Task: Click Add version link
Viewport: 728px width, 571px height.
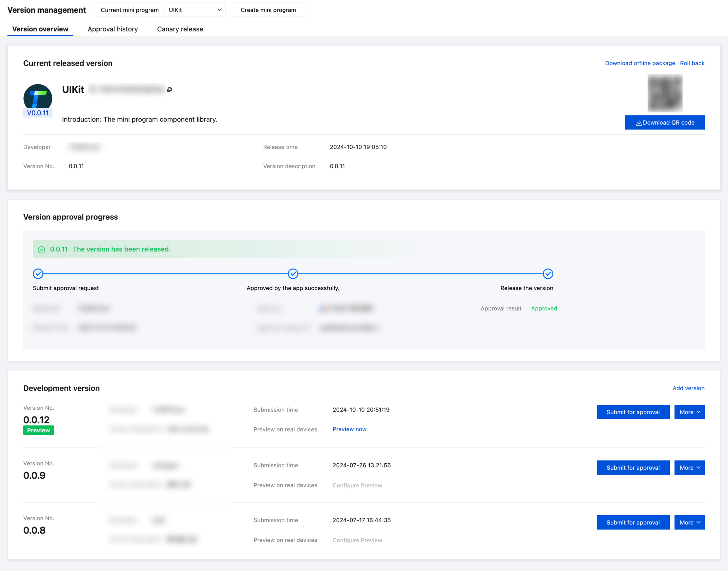Action: pos(688,388)
